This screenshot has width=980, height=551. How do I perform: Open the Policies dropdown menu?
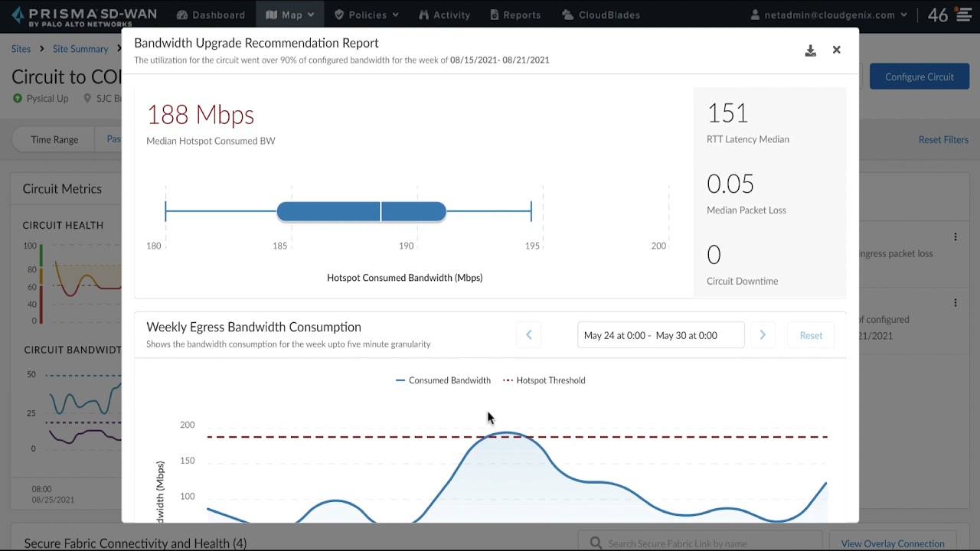click(x=367, y=15)
